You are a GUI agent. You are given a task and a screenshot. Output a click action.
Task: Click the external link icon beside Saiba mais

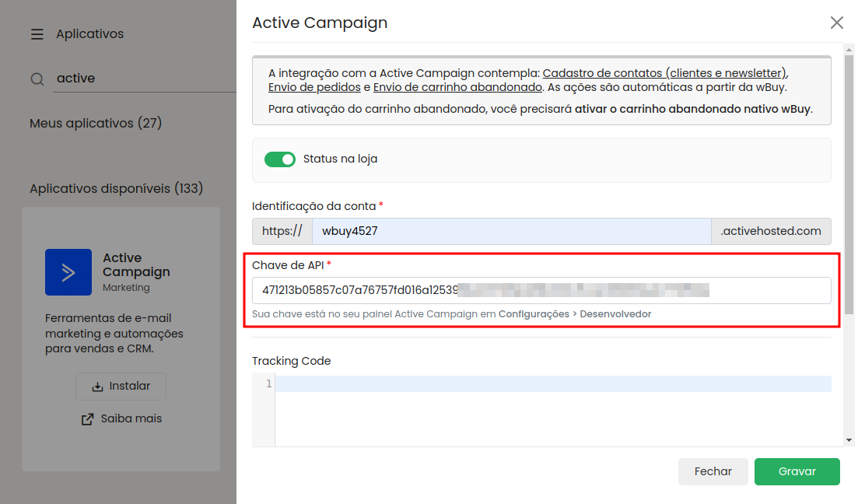click(88, 419)
